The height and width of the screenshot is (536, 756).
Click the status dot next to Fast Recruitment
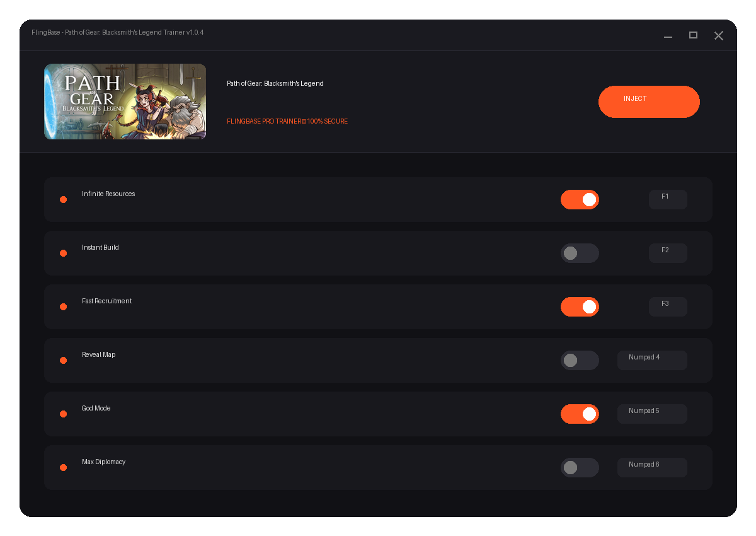click(x=63, y=306)
